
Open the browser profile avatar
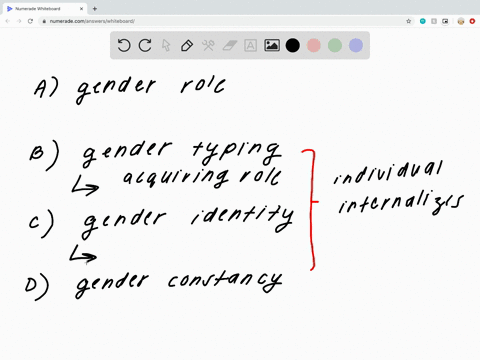pyautogui.click(x=461, y=21)
